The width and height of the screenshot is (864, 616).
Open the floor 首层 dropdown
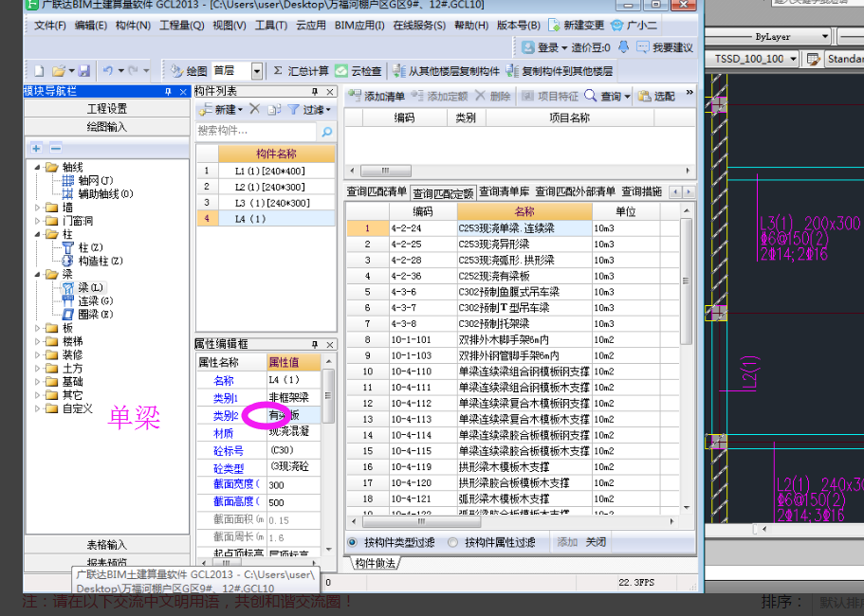[x=257, y=71]
